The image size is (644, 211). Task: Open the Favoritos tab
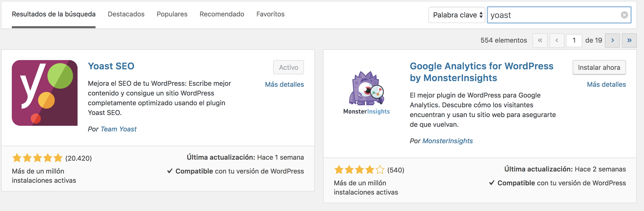pyautogui.click(x=270, y=14)
